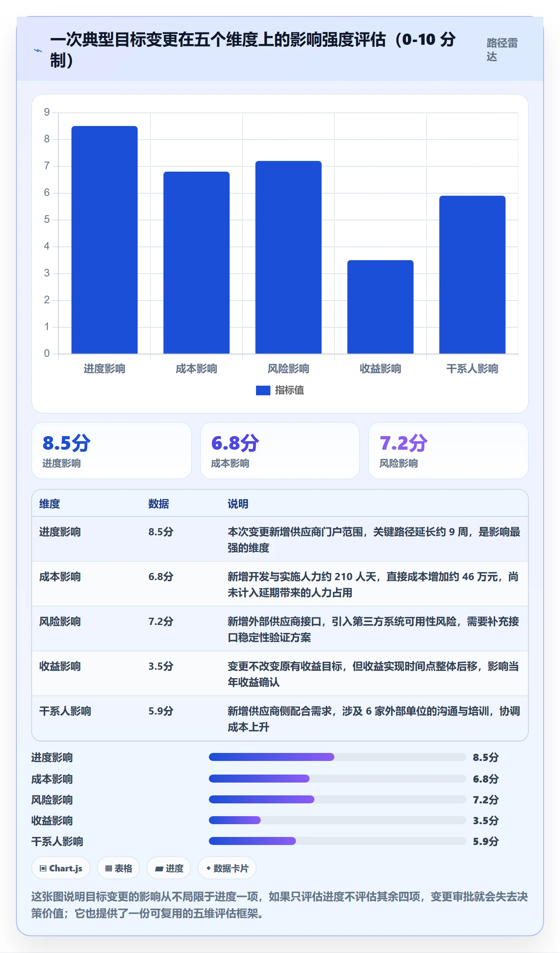Click the 干系人影响 bar in the chart
Viewport: 560px width, 953px height.
point(472,275)
